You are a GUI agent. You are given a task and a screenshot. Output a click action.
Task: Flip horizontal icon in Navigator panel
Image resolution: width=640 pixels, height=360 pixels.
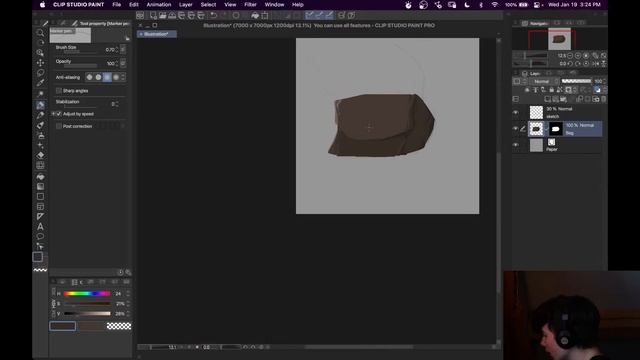(x=595, y=64)
